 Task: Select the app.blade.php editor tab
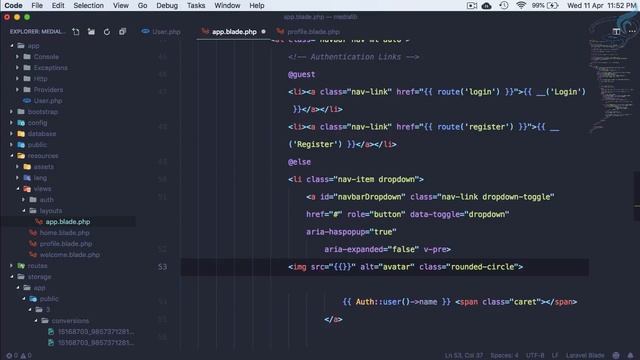point(233,31)
